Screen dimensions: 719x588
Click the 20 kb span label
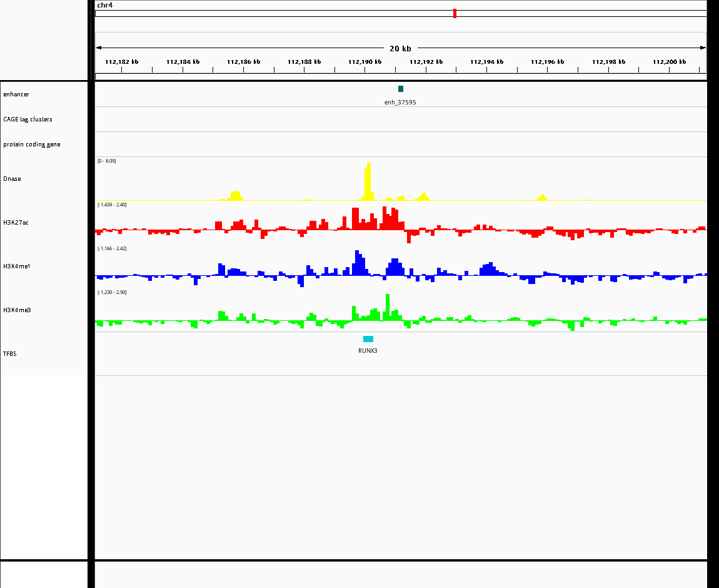coord(400,48)
